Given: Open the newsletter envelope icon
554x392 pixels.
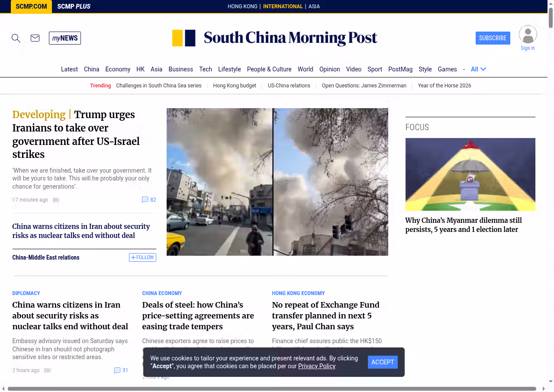Looking at the screenshot, I should tap(35, 38).
